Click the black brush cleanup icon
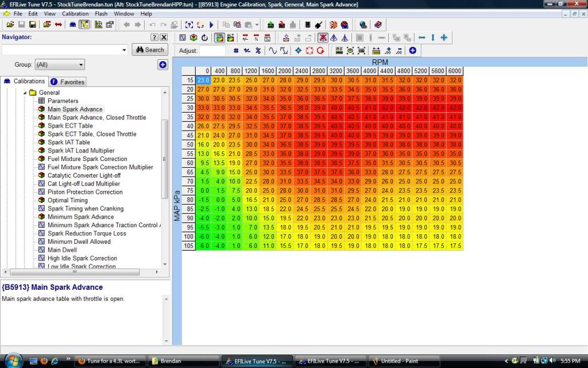588x368 pixels. click(x=319, y=25)
